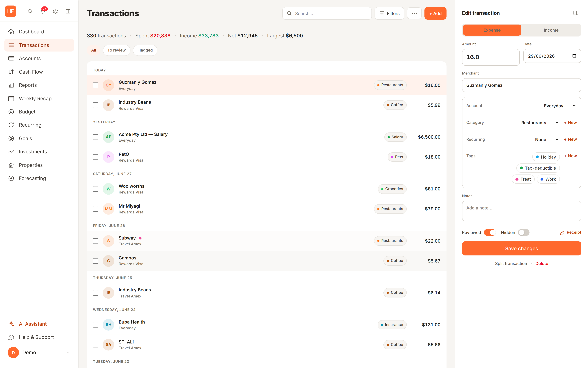Click the Dashboard home icon
Image resolution: width=588 pixels, height=368 pixels.
coord(11,32)
